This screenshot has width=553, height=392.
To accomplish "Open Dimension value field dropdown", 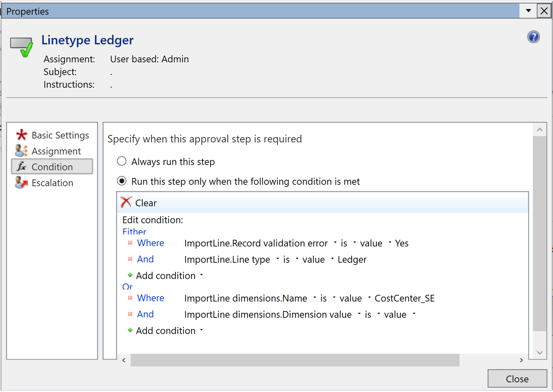I will [x=359, y=314].
